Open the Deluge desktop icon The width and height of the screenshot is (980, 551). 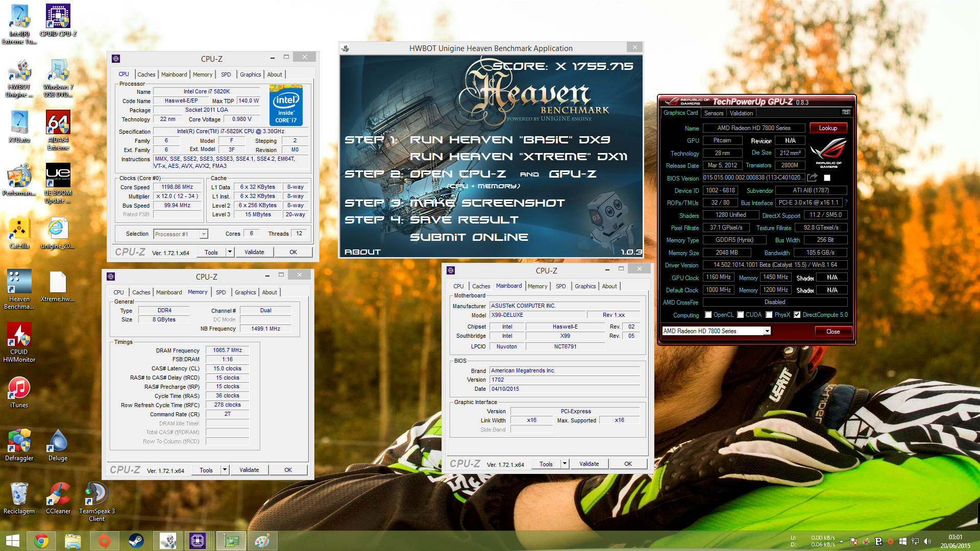[58, 445]
